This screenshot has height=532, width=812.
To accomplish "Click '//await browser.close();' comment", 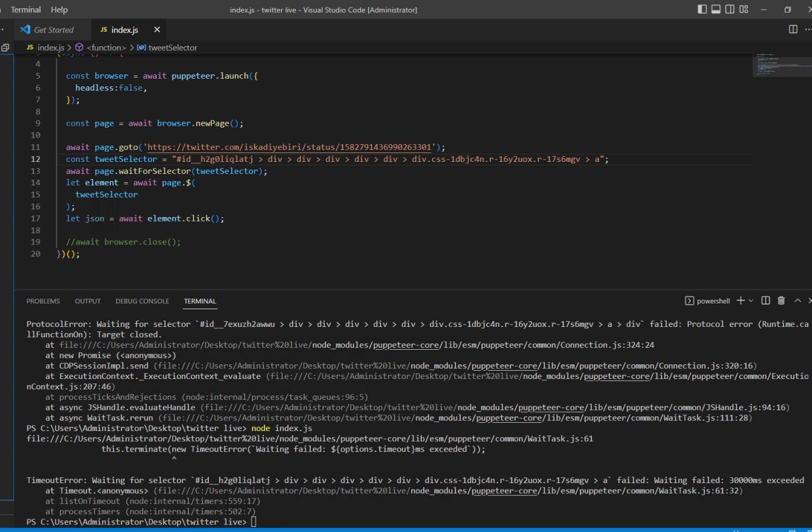I will pyautogui.click(x=123, y=242).
